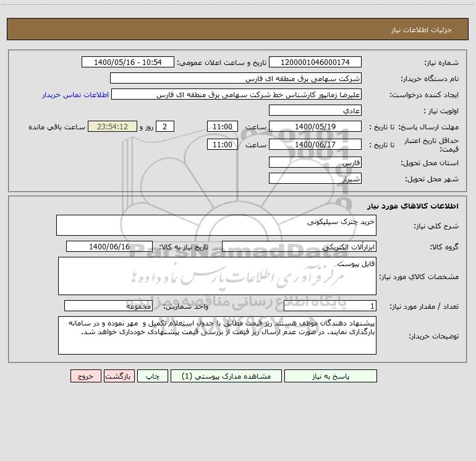Click the priority field عادی
Image resolution: width=476 pixels, height=461 pixels.
[x=315, y=110]
